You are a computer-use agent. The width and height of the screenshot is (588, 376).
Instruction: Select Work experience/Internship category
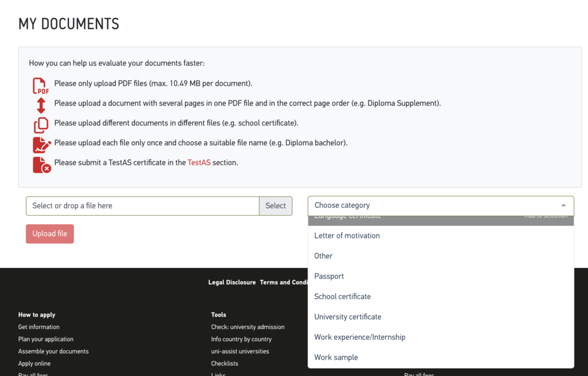pyautogui.click(x=359, y=337)
